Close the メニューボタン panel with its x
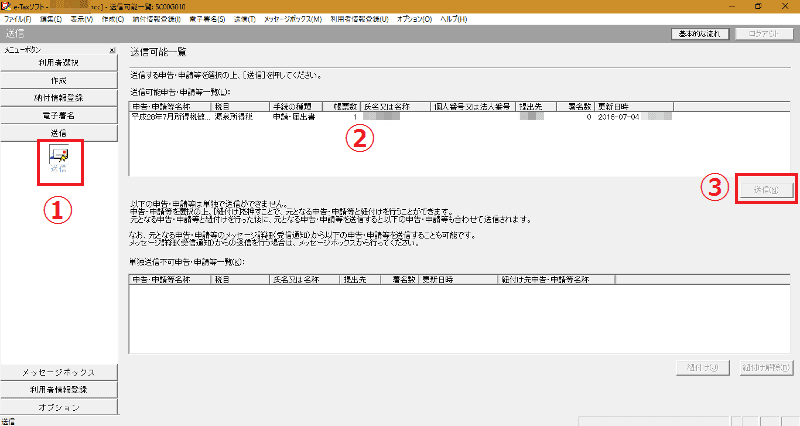The height and width of the screenshot is (426, 800). (112, 50)
